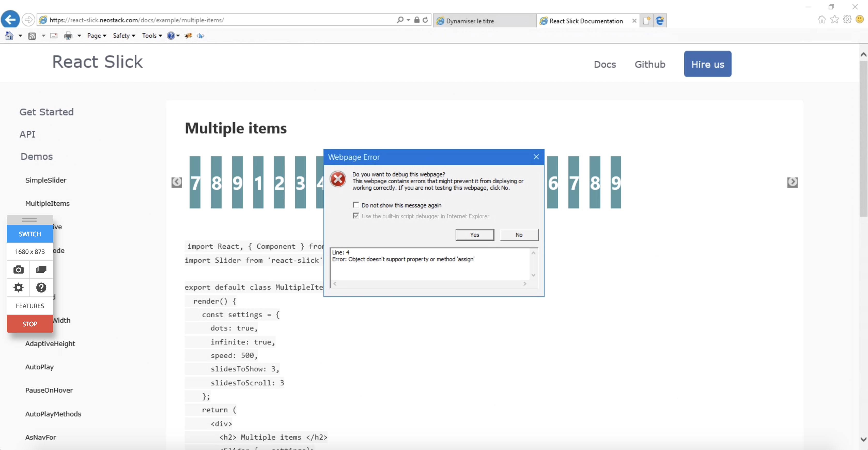Image resolution: width=868 pixels, height=450 pixels.
Task: Take a snapshot with the camera icon
Action: [18, 269]
